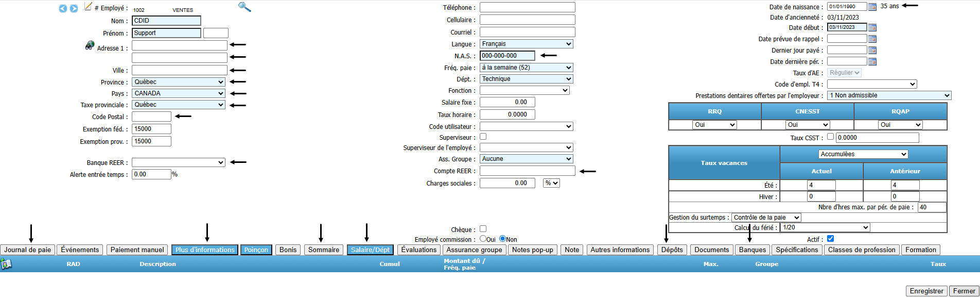
Task: Click the N.A.S. input field
Action: (507, 56)
